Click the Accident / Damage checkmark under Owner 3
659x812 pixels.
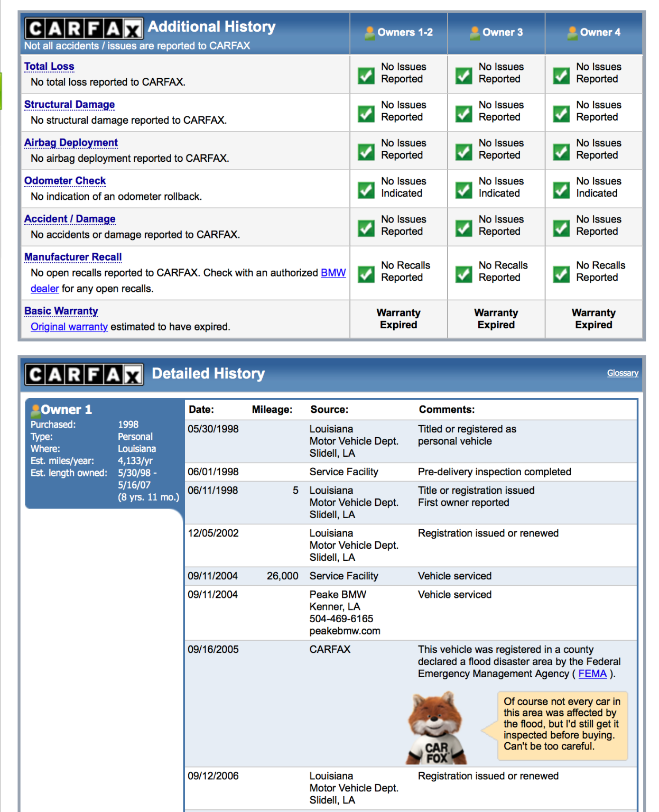(464, 228)
